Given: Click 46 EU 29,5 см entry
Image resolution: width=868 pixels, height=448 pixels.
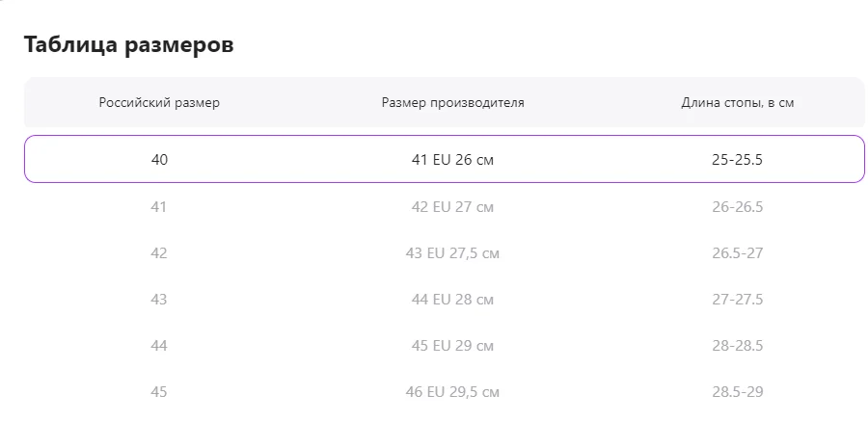Looking at the screenshot, I should tap(452, 392).
